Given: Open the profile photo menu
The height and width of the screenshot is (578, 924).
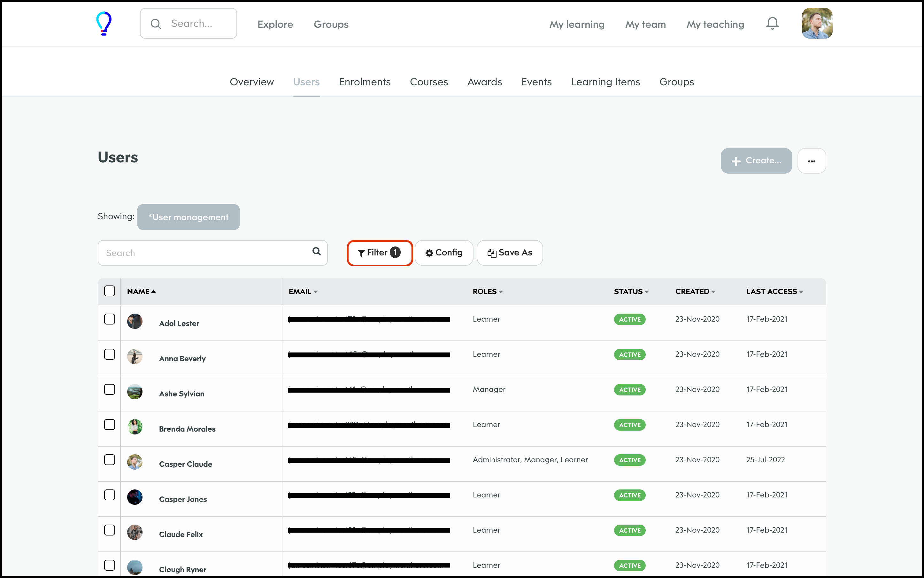Looking at the screenshot, I should (817, 24).
